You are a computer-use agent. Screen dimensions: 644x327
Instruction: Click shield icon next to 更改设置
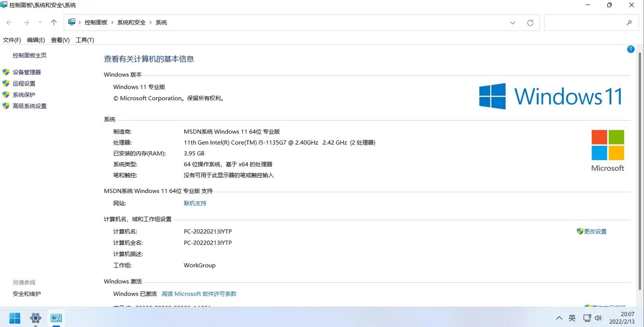click(580, 231)
